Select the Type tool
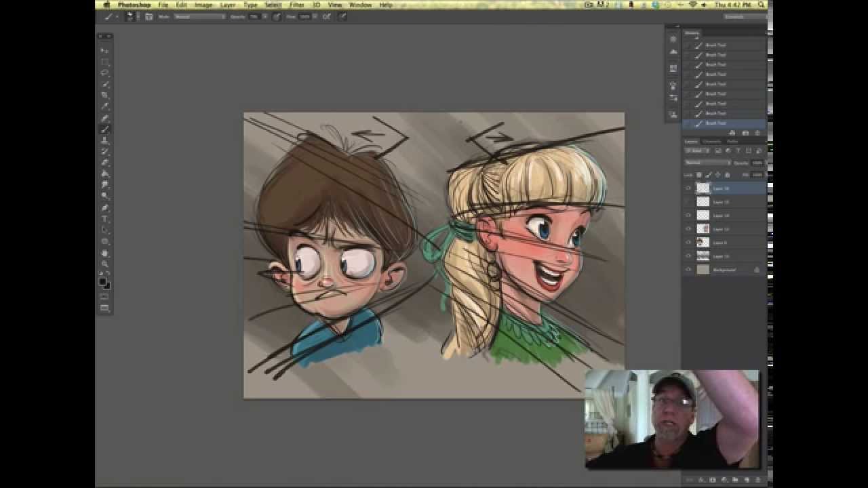Viewport: 868px width, 488px height. pos(105,220)
